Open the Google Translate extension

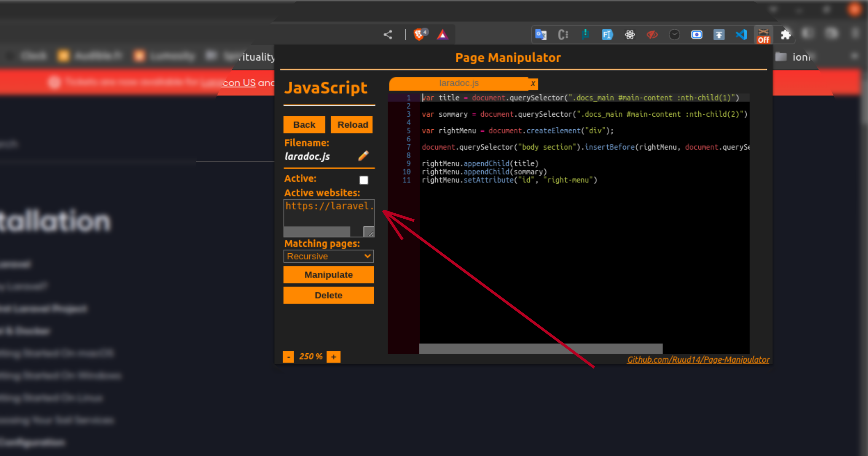[x=541, y=34]
